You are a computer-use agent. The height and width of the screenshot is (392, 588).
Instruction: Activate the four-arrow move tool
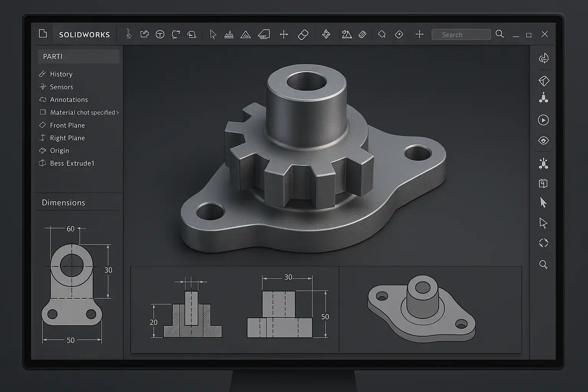click(x=284, y=35)
